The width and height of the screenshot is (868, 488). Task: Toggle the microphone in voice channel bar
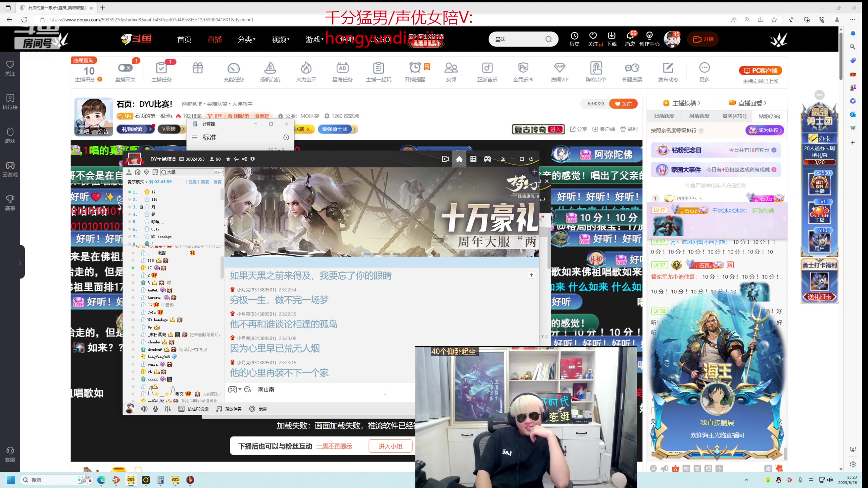tap(156, 409)
